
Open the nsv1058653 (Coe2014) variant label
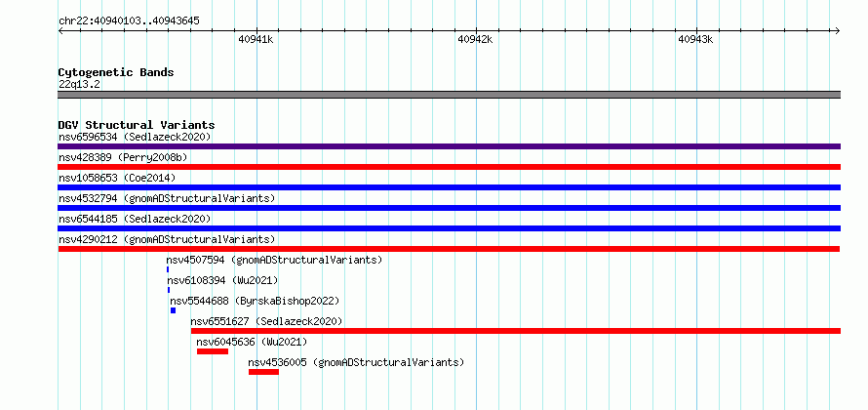[117, 178]
